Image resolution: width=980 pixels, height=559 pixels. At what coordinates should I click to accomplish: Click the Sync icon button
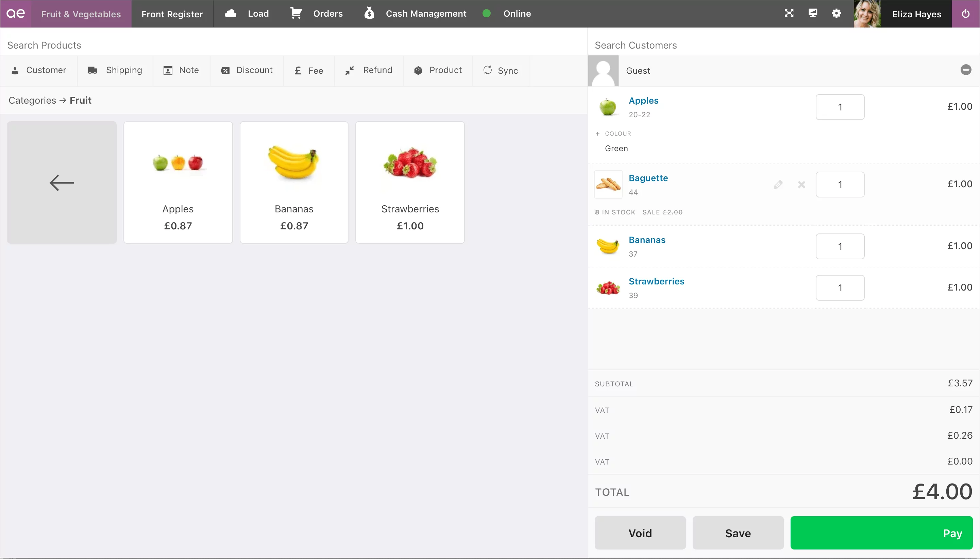click(x=487, y=70)
